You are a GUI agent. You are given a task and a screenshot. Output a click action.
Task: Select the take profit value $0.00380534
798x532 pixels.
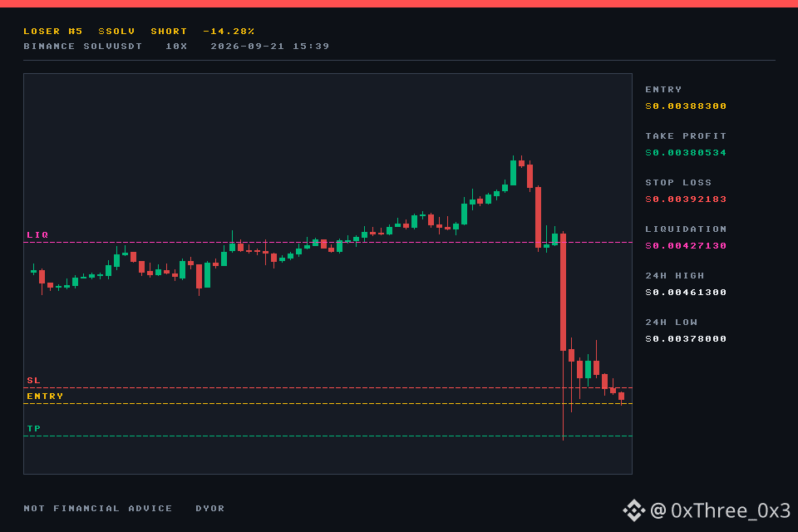click(686, 153)
